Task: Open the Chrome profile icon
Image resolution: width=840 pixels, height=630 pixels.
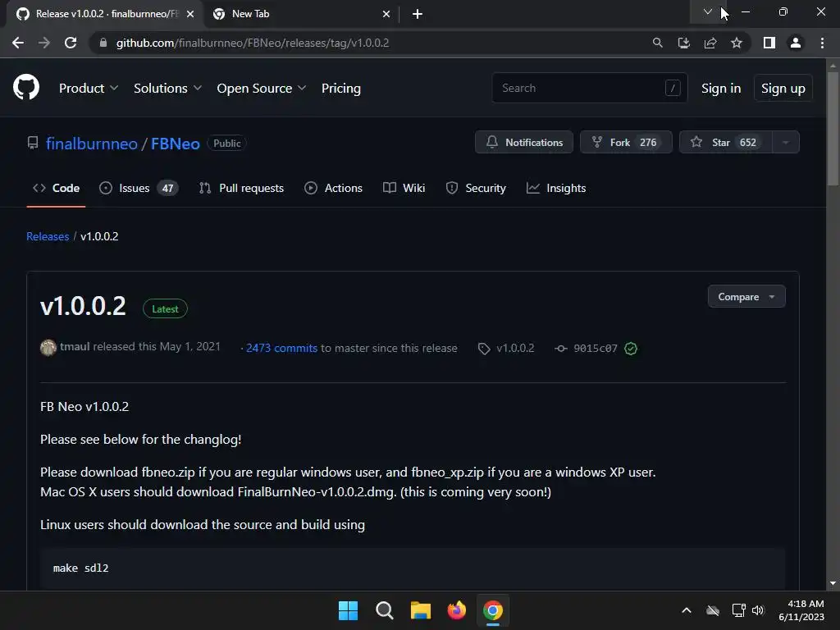Action: click(796, 43)
